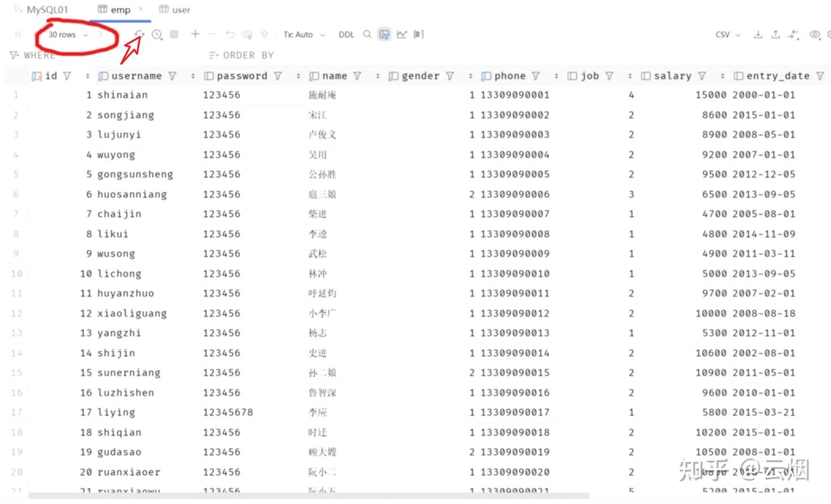Toggle the table view mode icon
Image resolution: width=831 pixels, height=504 pixels.
click(384, 35)
